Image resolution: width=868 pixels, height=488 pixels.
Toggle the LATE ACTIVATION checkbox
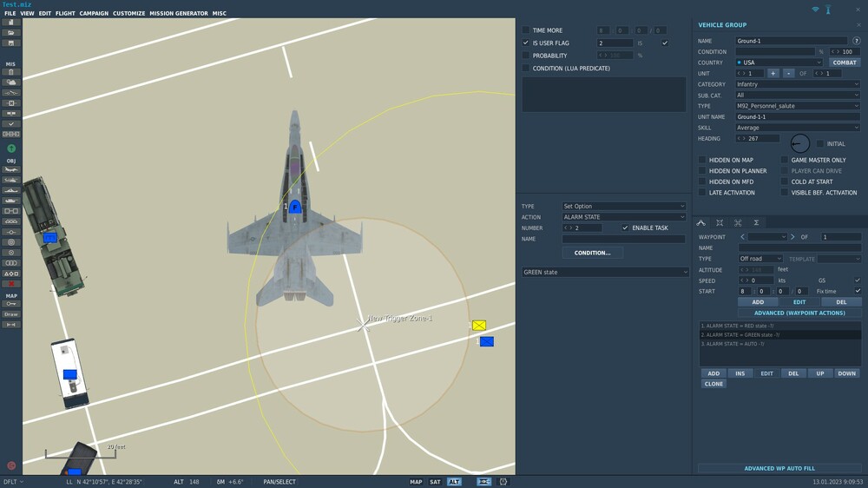[702, 192]
